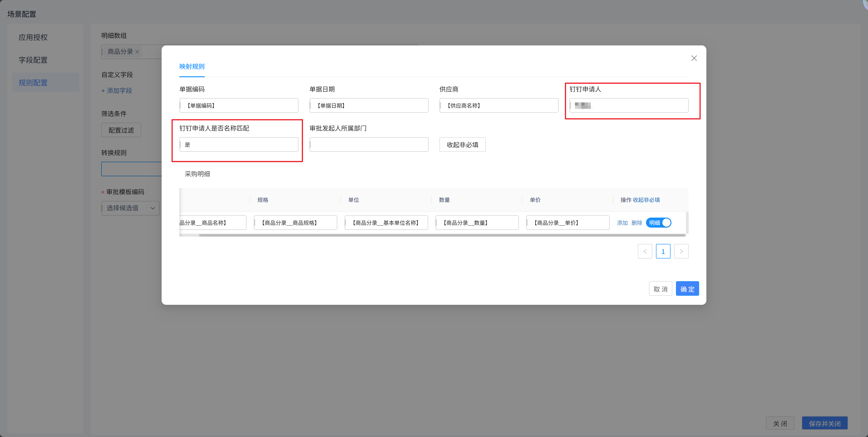Close the mapping rule dialog with X
Viewport: 868px width, 437px height.
(x=694, y=58)
